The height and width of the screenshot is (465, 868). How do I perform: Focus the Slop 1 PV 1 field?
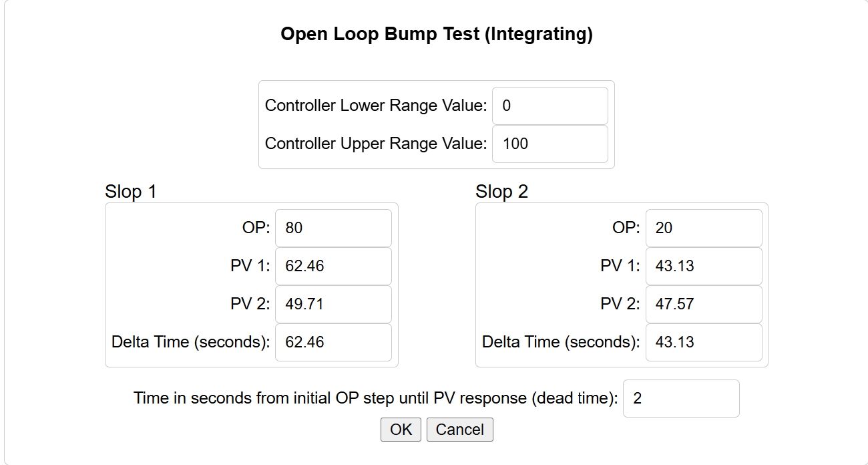pyautogui.click(x=333, y=266)
